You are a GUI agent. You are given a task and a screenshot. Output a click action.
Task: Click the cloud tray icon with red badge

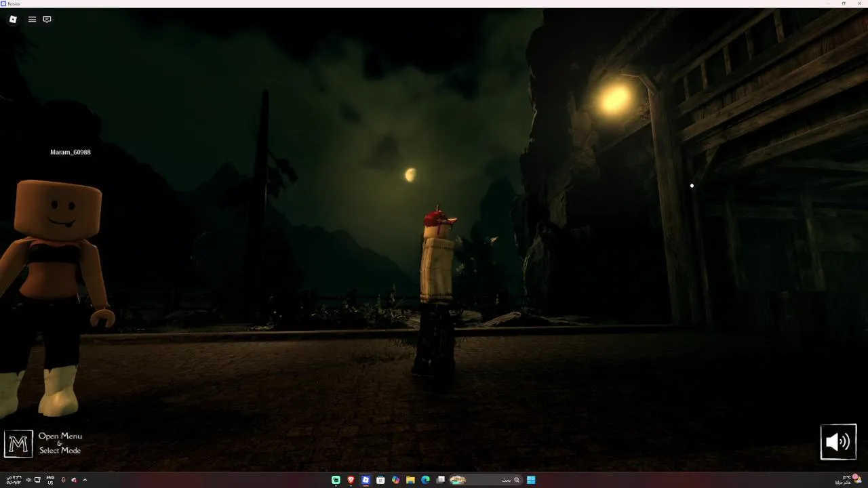pos(74,480)
